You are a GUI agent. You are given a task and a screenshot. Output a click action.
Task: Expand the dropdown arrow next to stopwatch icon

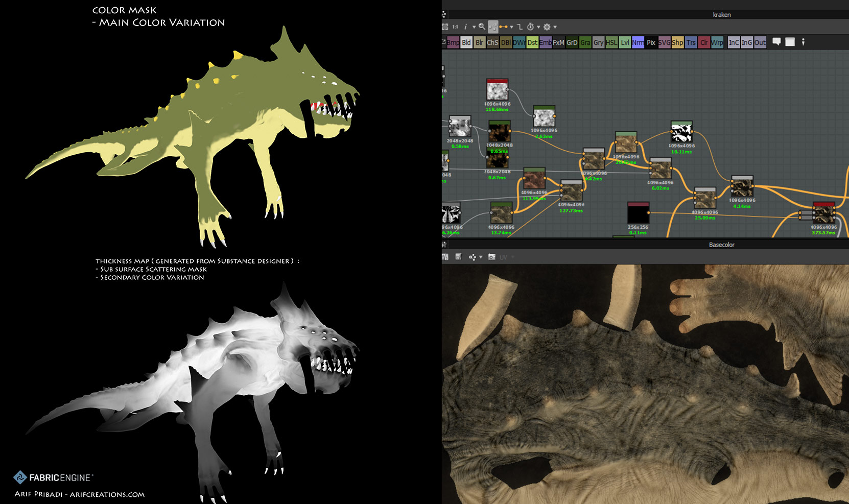[x=538, y=27]
